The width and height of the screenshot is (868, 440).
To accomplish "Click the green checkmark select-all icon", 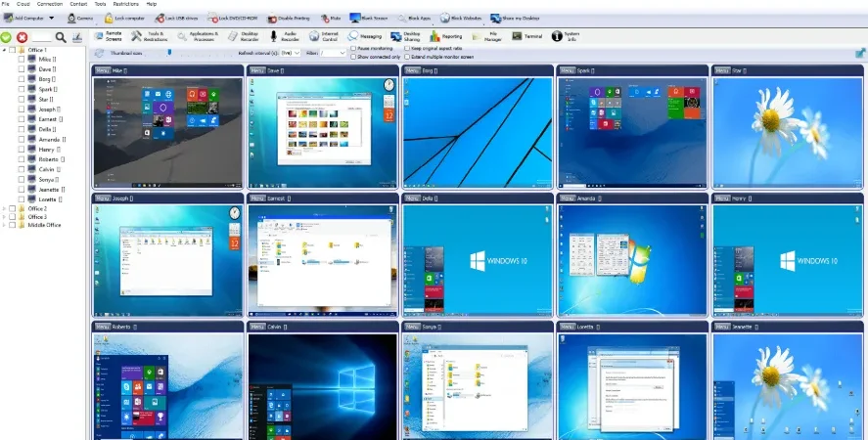I will 6,37.
